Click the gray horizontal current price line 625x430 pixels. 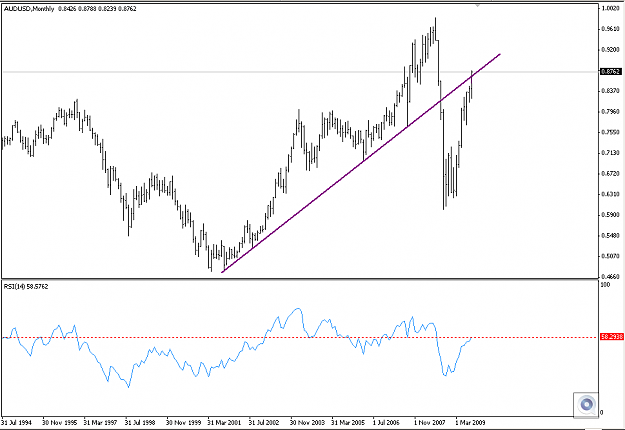(301, 72)
